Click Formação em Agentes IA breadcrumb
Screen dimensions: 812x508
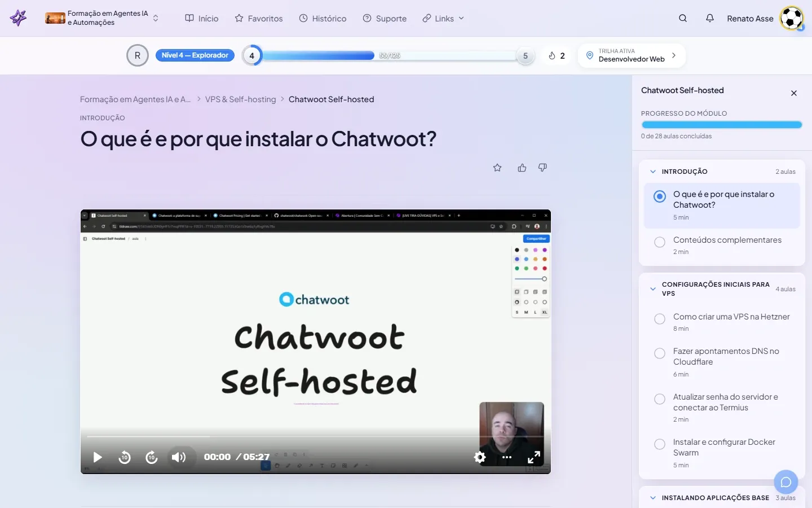pos(135,99)
